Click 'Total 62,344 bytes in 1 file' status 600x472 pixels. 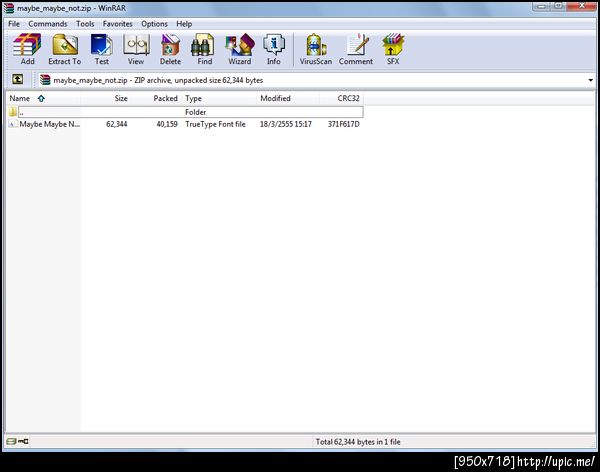(358, 441)
